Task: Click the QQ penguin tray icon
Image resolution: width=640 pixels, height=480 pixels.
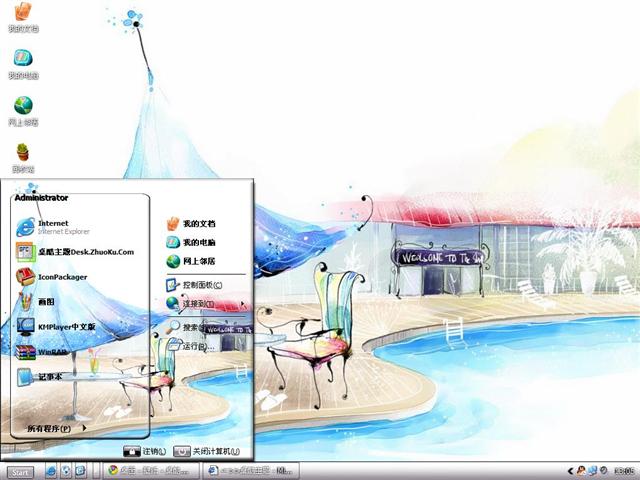Action: [581, 471]
